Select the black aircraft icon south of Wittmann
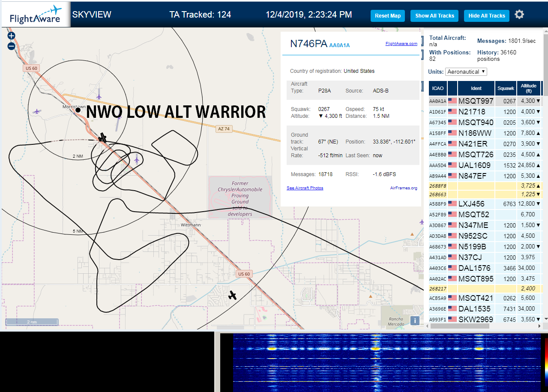548x392 pixels. [x=232, y=295]
